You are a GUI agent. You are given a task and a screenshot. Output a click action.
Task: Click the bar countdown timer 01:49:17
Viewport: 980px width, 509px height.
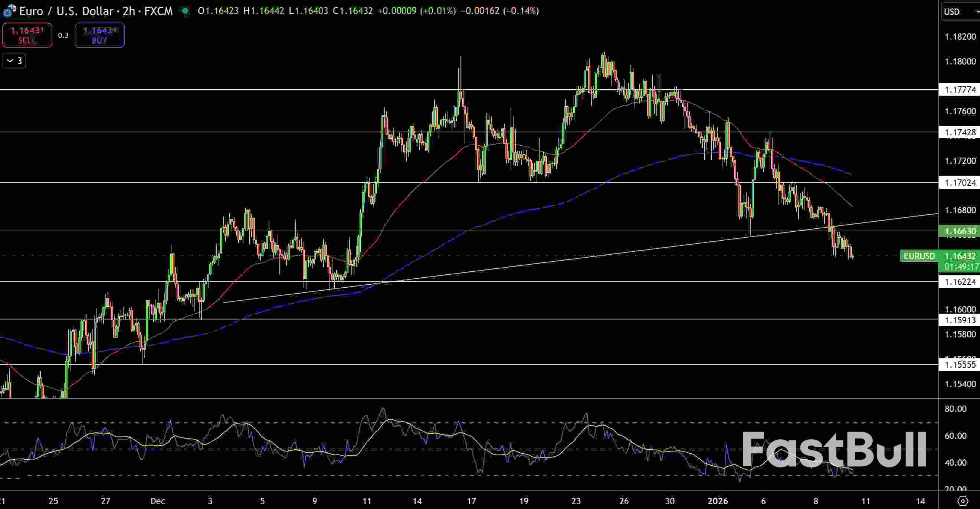961,267
